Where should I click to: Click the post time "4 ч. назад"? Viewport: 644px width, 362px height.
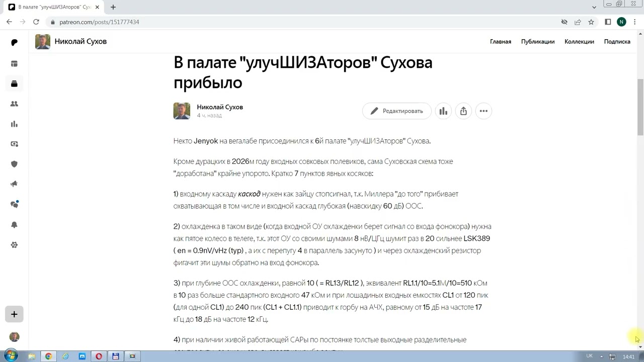[x=209, y=116]
